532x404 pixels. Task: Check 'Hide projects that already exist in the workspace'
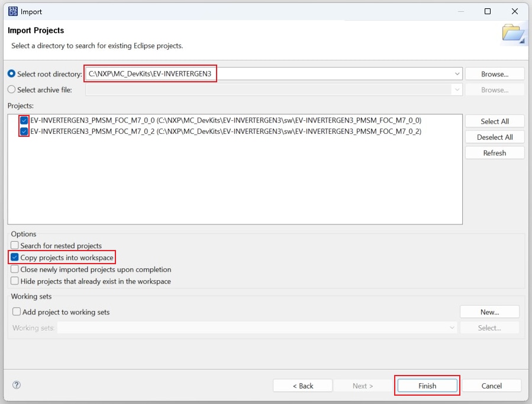tap(15, 281)
